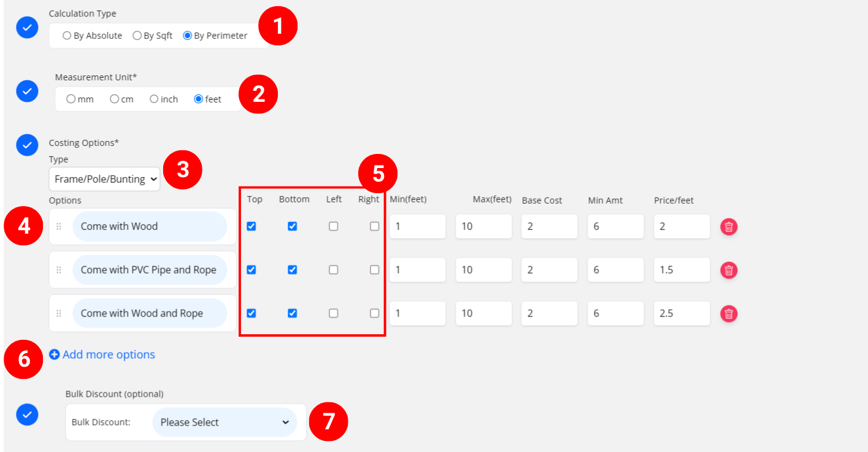This screenshot has width=868, height=452.
Task: Click trash icon for PVC Pipe and Rope
Action: (729, 270)
